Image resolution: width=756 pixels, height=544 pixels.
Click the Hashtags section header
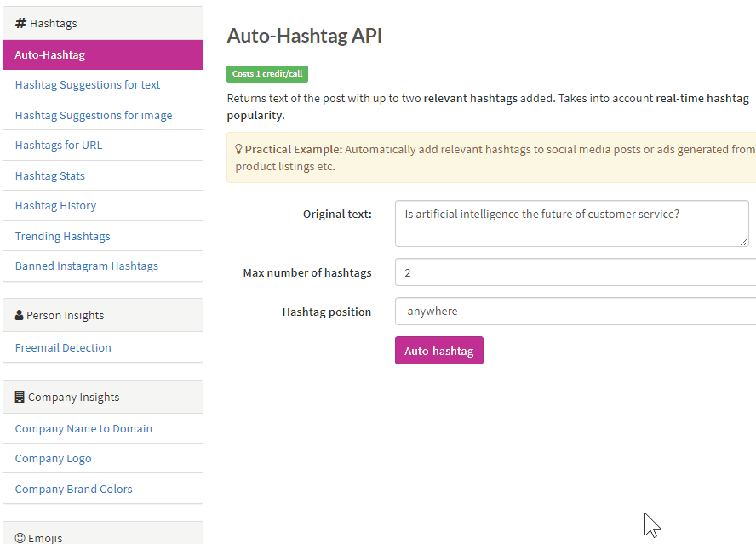pos(103,23)
